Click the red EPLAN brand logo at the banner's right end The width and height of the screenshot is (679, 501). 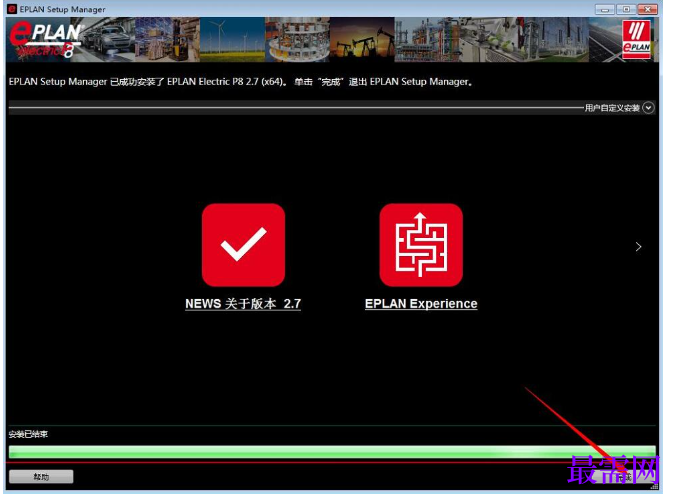point(636,39)
